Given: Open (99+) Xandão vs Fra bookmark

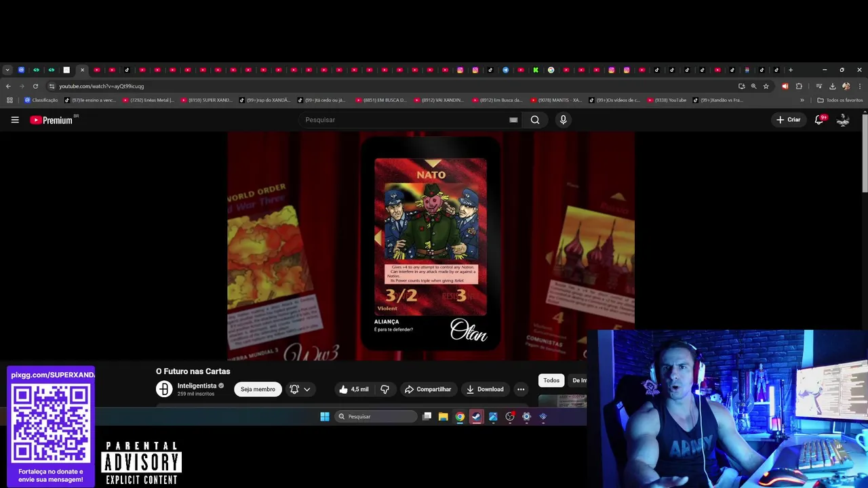Looking at the screenshot, I should (719, 100).
